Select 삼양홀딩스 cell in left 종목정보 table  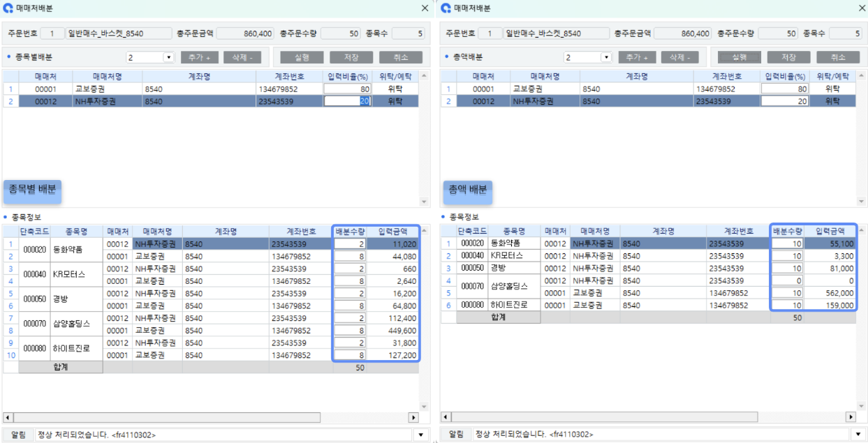76,324
